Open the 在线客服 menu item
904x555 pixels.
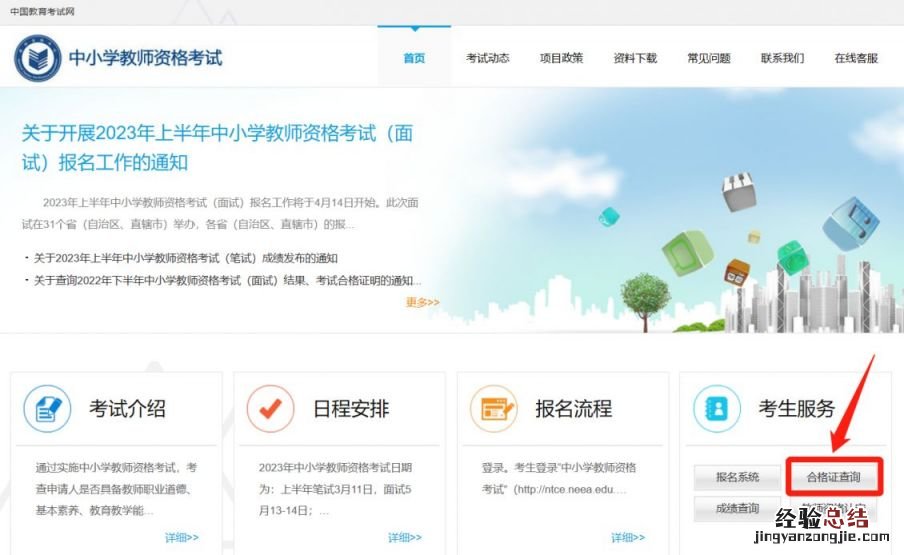point(856,58)
